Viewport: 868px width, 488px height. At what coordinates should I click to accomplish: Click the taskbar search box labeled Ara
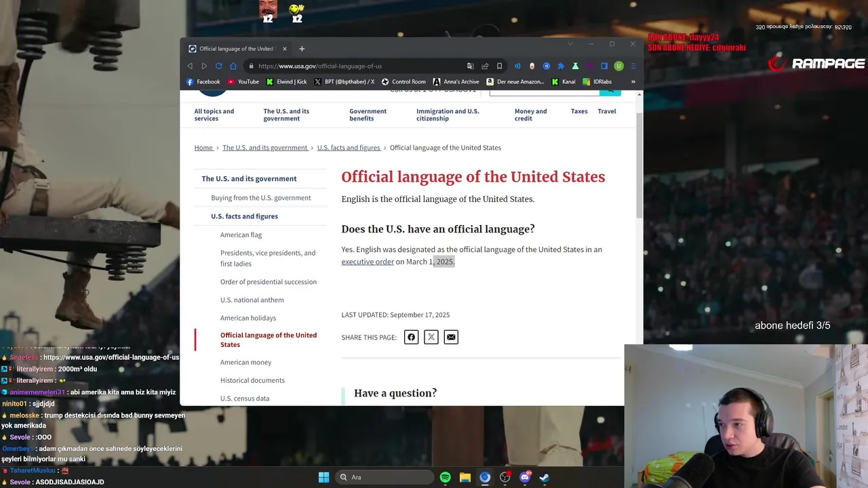tap(385, 477)
